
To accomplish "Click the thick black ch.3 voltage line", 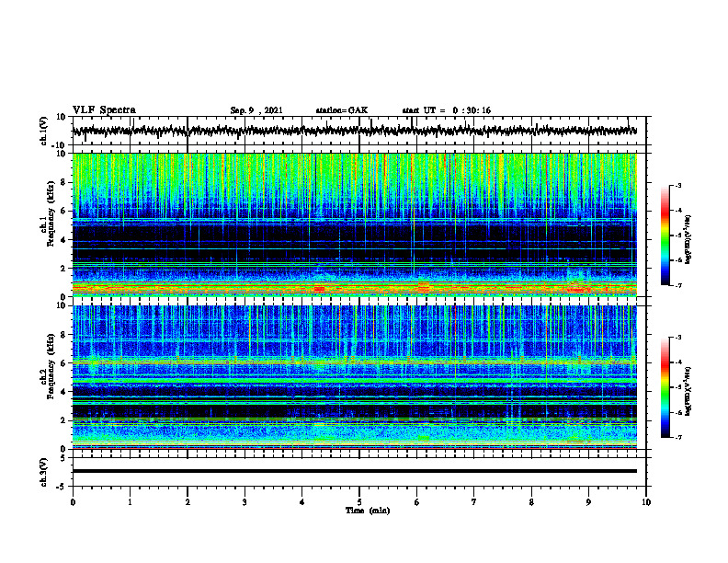I will click(x=354, y=471).
